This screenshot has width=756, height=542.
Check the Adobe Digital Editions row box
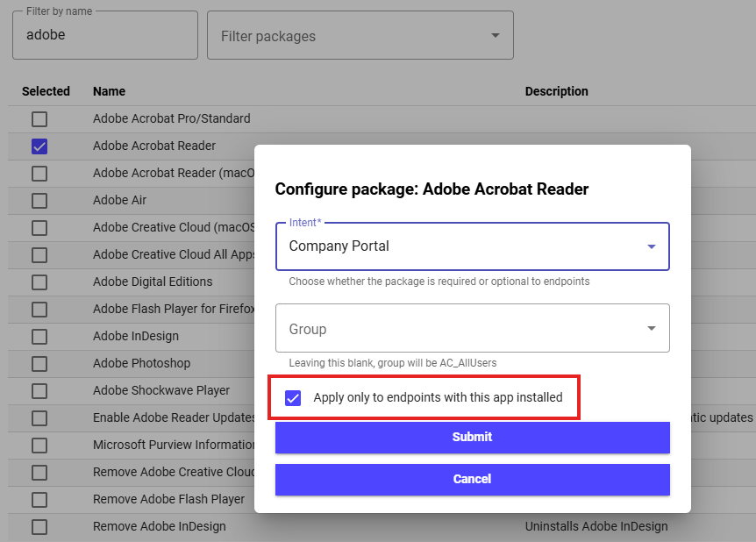pyautogui.click(x=39, y=282)
